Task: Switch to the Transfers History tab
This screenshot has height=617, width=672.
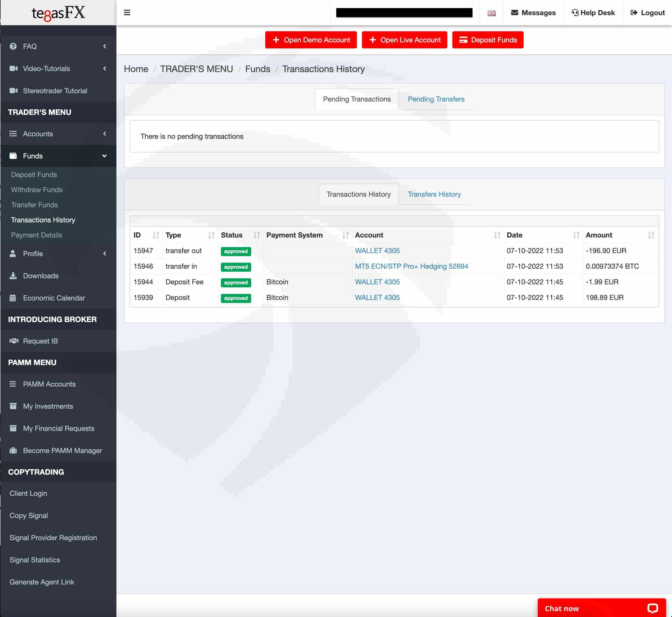Action: point(434,194)
